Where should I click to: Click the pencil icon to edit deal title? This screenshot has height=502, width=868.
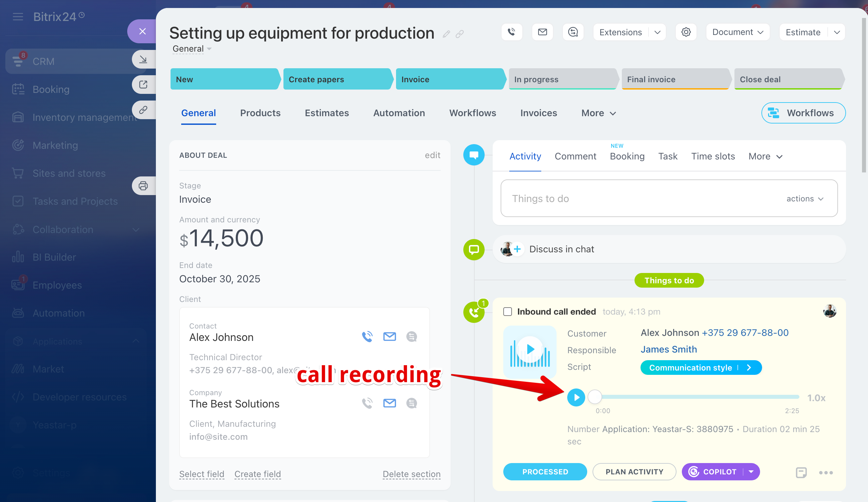[446, 34]
